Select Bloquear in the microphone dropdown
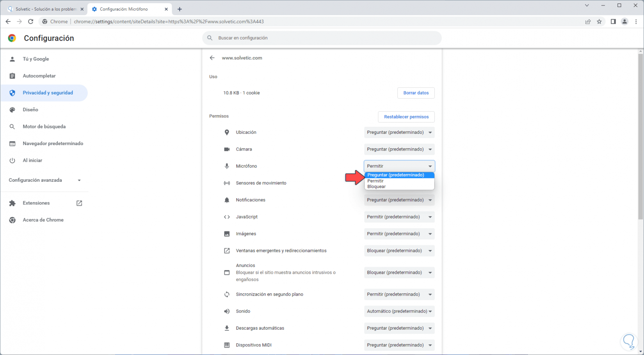The height and width of the screenshot is (355, 644). (377, 186)
